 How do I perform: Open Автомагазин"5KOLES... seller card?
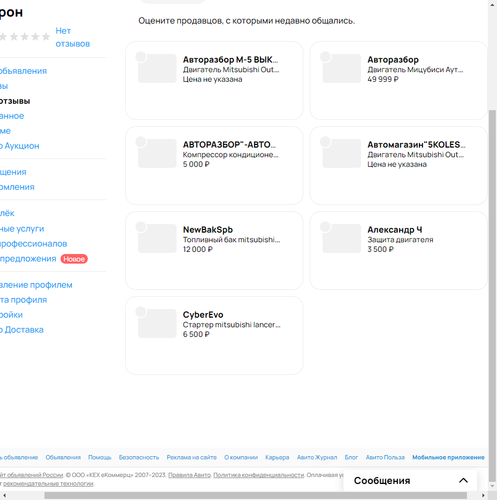[399, 165]
